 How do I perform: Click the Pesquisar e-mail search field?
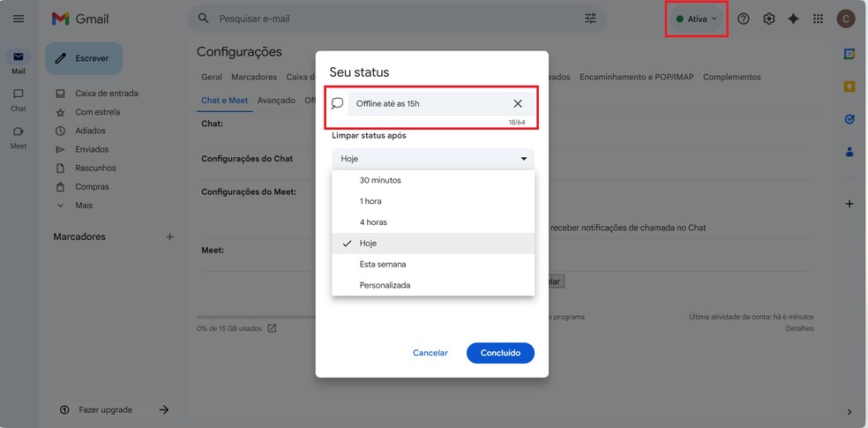pyautogui.click(x=397, y=19)
